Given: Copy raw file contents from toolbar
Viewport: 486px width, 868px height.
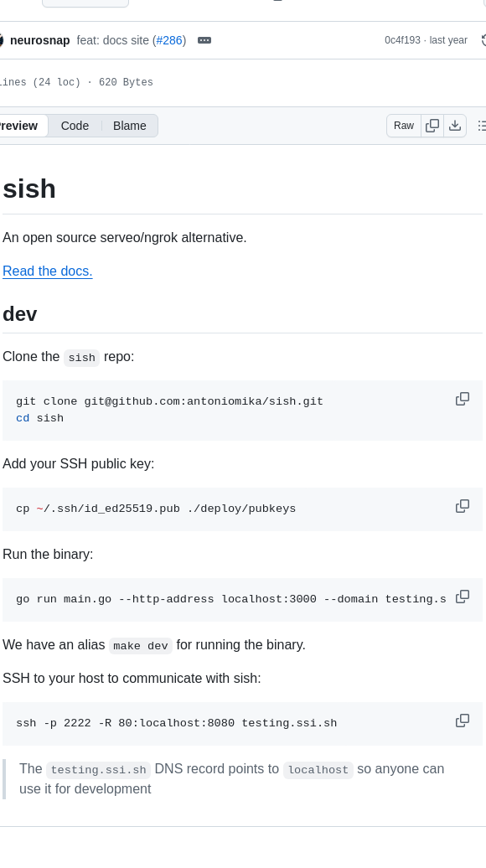Looking at the screenshot, I should pos(432,126).
